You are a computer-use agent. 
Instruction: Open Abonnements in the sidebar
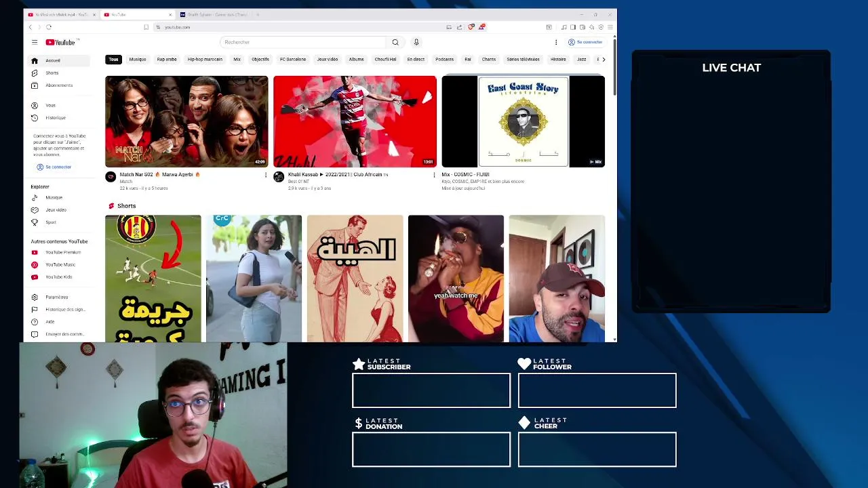(59, 85)
